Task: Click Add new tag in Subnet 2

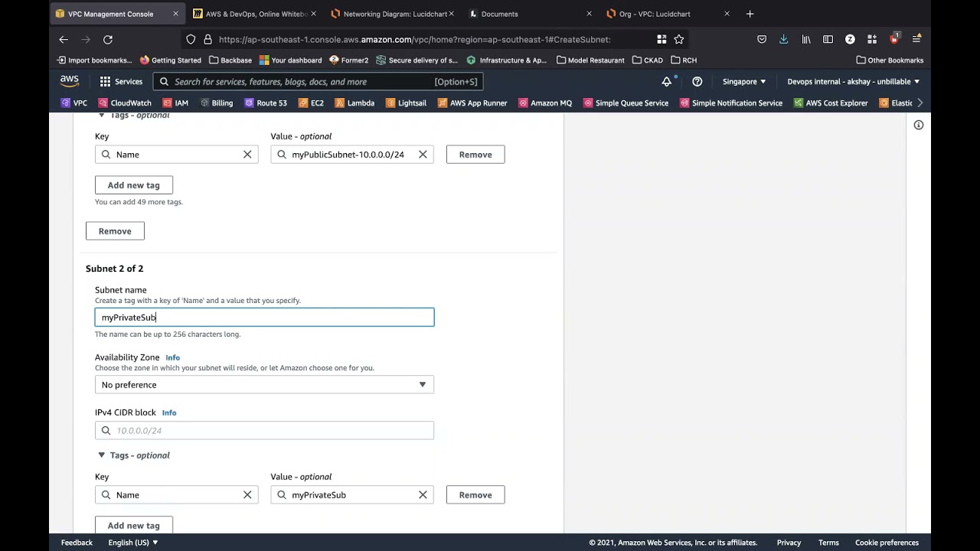Action: coord(134,526)
